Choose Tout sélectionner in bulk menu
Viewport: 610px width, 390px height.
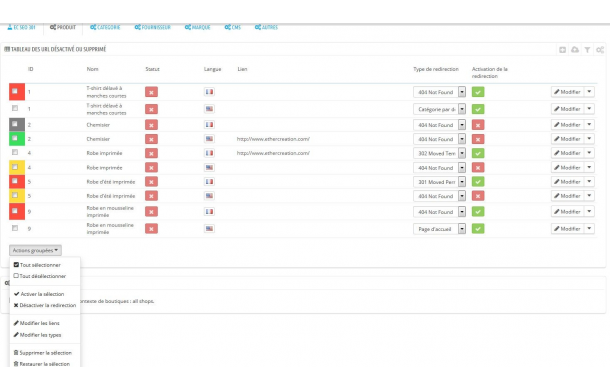[37, 265]
